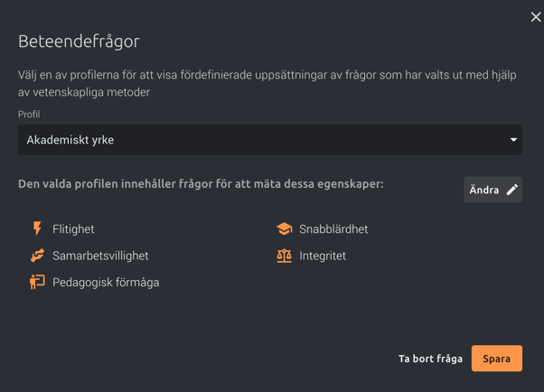Click the Akademiskt yrke profile field
This screenshot has height=392, width=544.
click(270, 140)
